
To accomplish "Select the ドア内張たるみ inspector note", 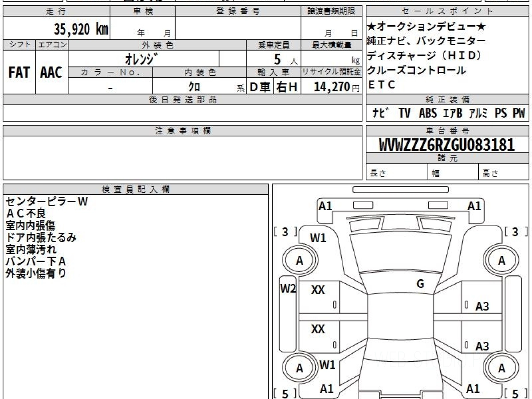I will 41,238.
